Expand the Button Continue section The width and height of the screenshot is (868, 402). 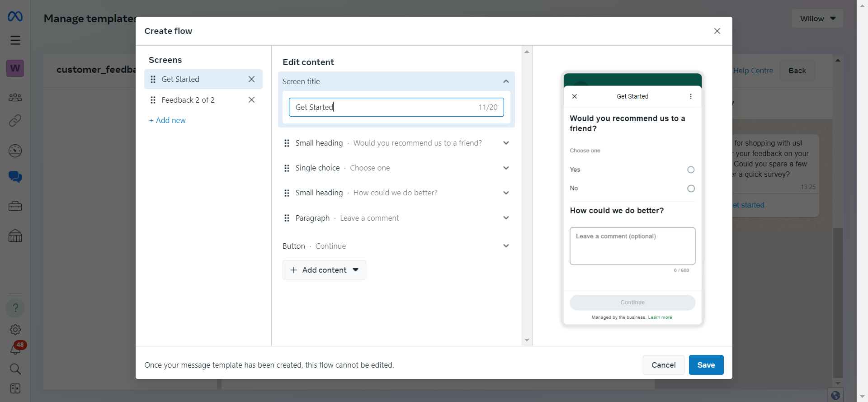(506, 246)
